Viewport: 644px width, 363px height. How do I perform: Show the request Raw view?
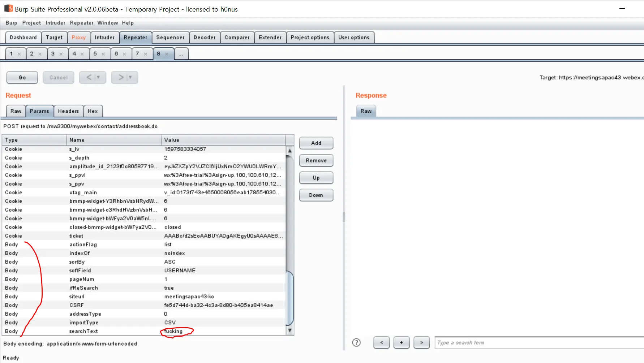coord(16,111)
